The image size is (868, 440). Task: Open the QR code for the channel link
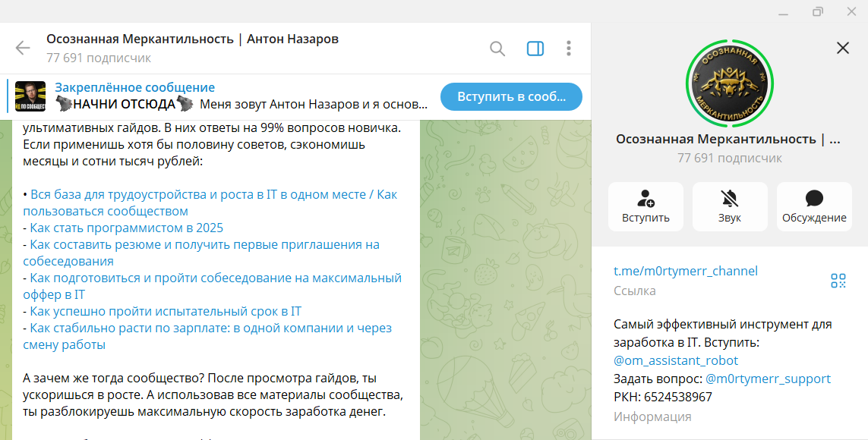click(839, 280)
